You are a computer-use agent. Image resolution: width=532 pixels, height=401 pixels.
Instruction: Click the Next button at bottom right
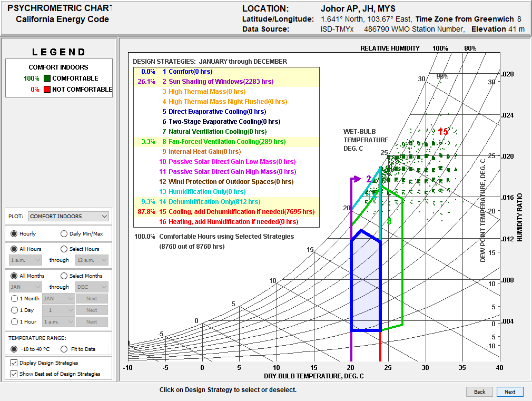click(509, 392)
